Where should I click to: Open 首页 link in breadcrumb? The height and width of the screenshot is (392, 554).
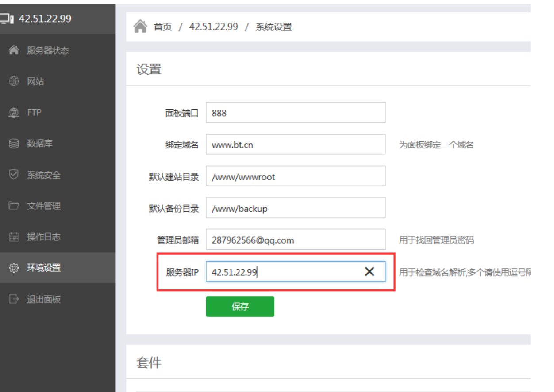click(x=162, y=27)
